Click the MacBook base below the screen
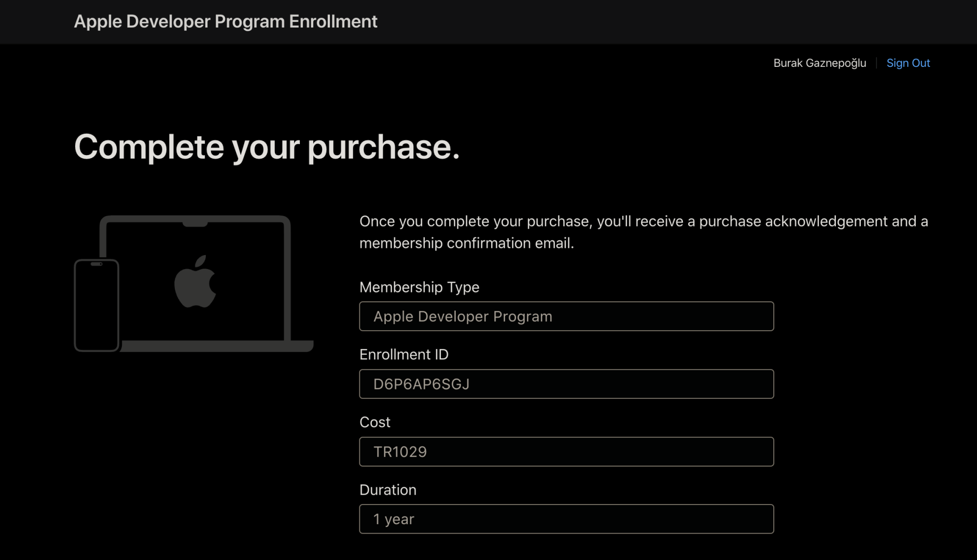 [218, 346]
